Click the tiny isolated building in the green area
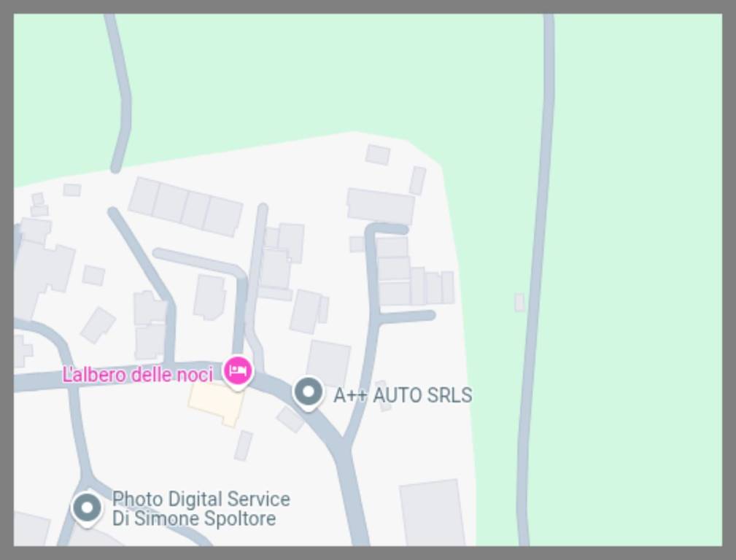The width and height of the screenshot is (736, 560). point(519,303)
